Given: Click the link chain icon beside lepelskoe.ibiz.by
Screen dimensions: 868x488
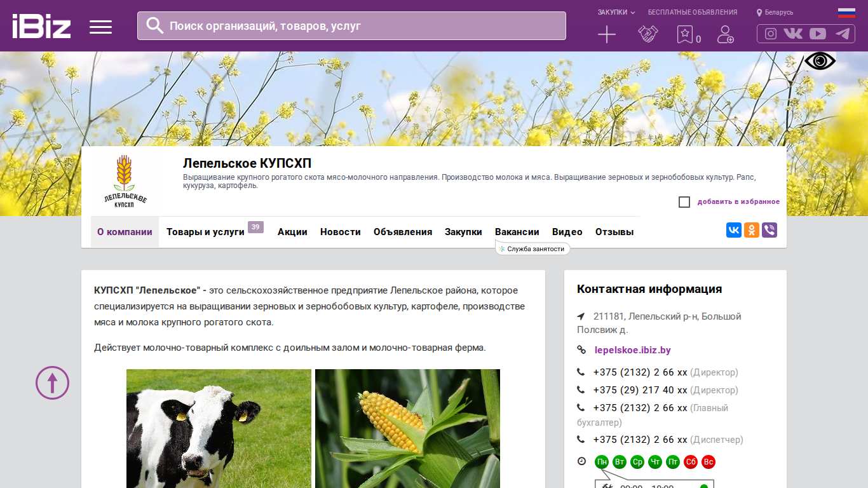Looking at the screenshot, I should coord(581,349).
